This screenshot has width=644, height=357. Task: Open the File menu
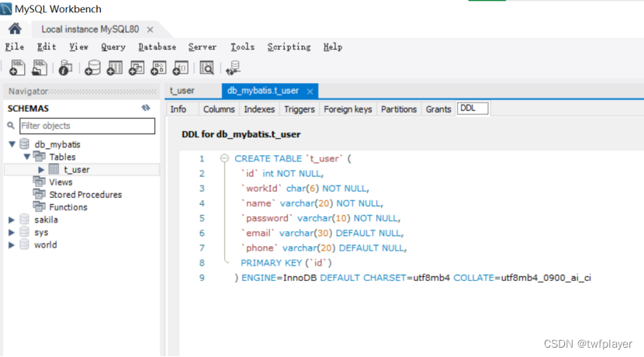(x=15, y=47)
